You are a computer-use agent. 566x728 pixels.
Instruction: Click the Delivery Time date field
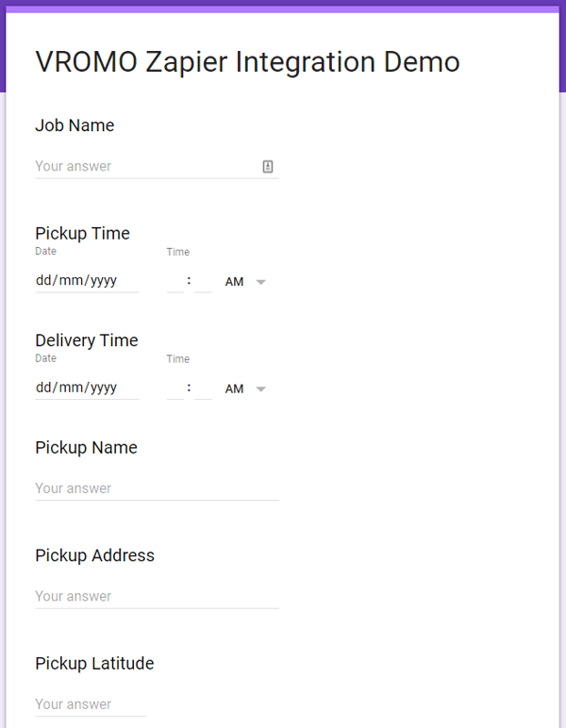pos(86,388)
